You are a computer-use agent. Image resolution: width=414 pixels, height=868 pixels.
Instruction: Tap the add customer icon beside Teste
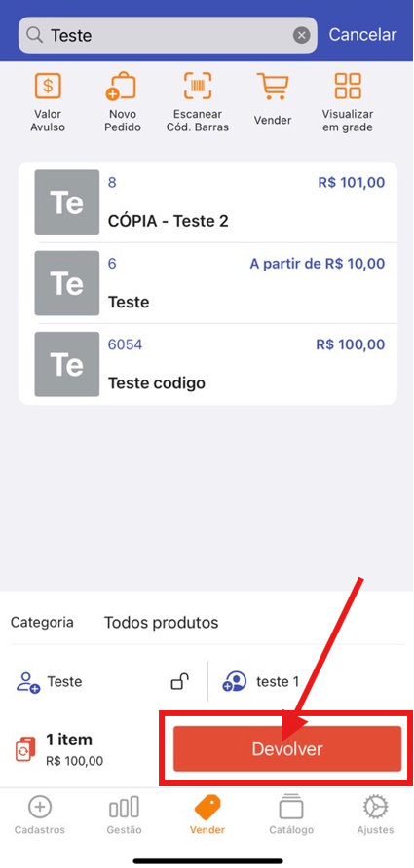27,682
